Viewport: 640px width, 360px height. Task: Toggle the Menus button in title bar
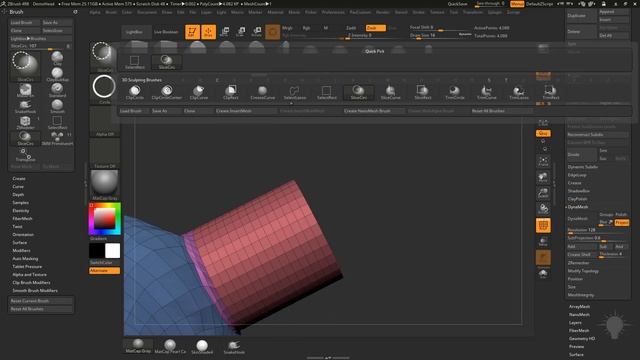pos(517,4)
